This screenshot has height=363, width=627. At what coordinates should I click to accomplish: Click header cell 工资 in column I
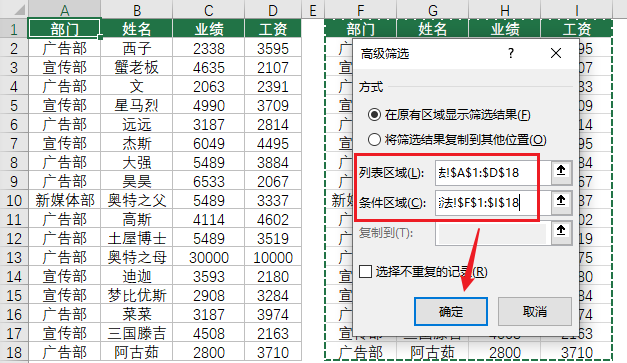(576, 29)
